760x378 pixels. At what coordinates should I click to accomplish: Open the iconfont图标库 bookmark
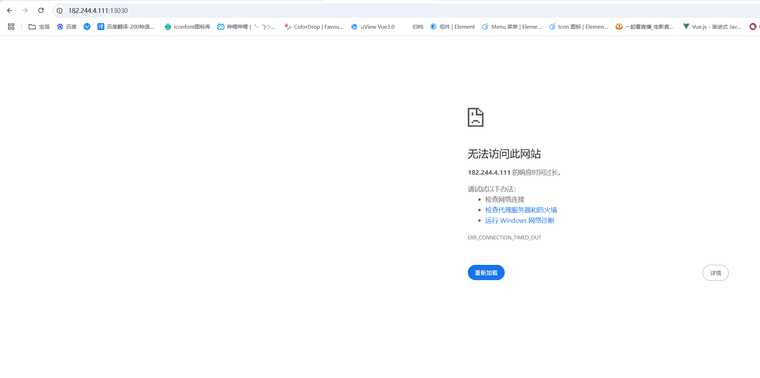(x=187, y=27)
